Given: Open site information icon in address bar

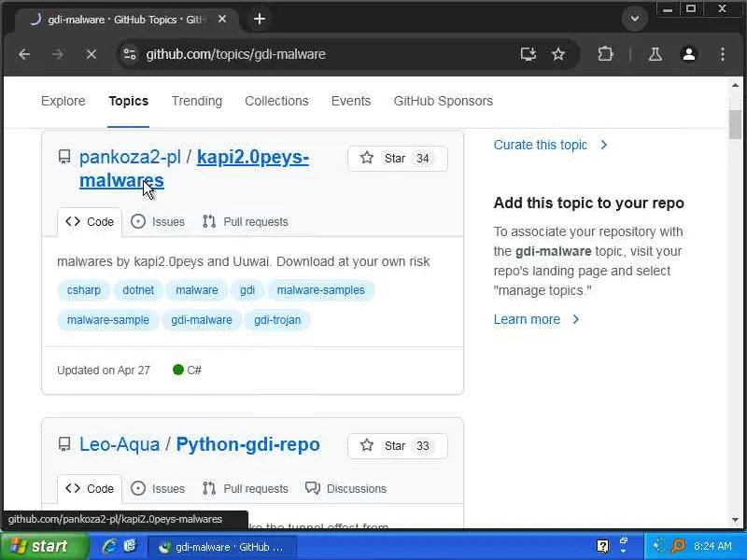Looking at the screenshot, I should pyautogui.click(x=130, y=54).
